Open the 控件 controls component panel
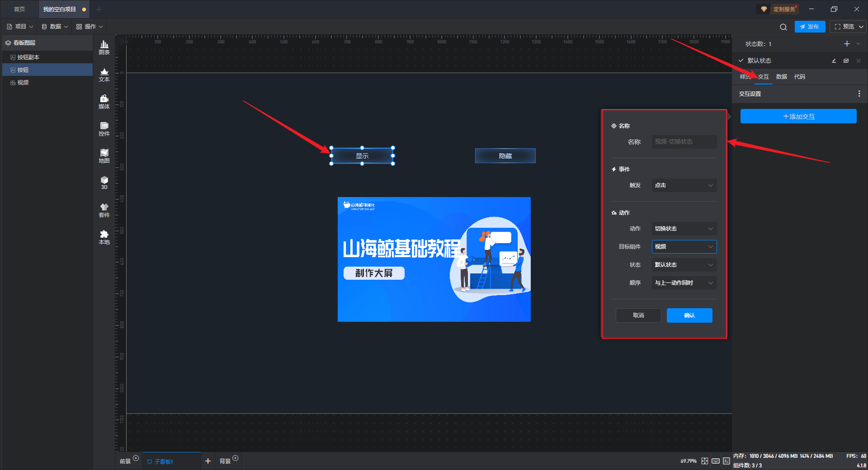 pyautogui.click(x=104, y=129)
